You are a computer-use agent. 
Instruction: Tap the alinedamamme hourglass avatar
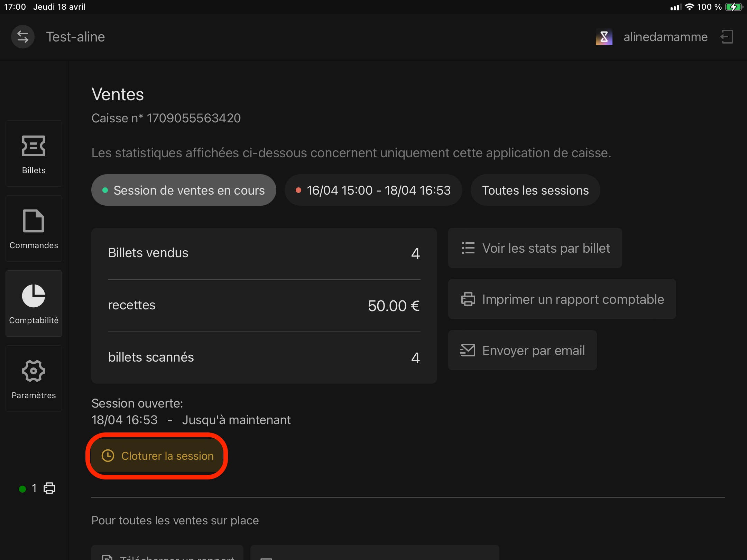(604, 37)
